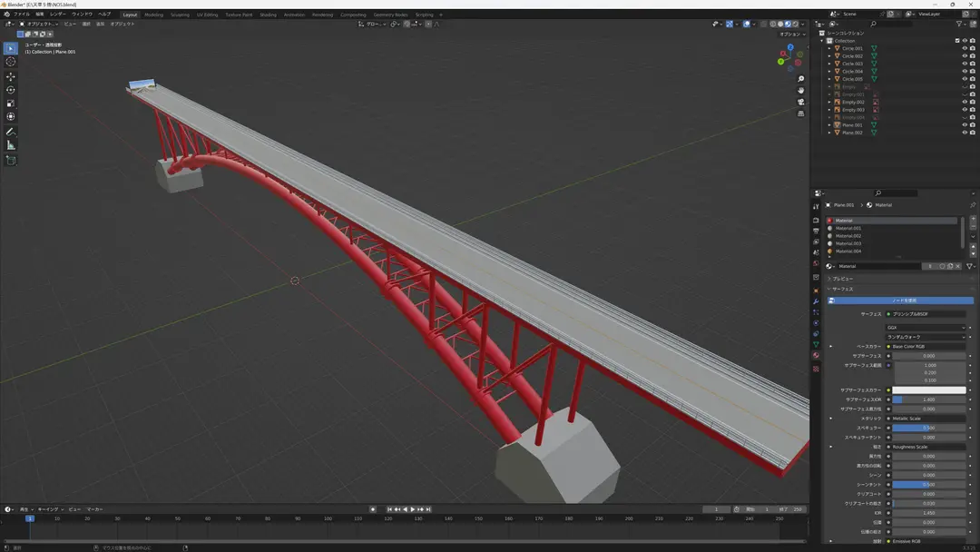
Task: Select the Measure tool
Action: 11,145
